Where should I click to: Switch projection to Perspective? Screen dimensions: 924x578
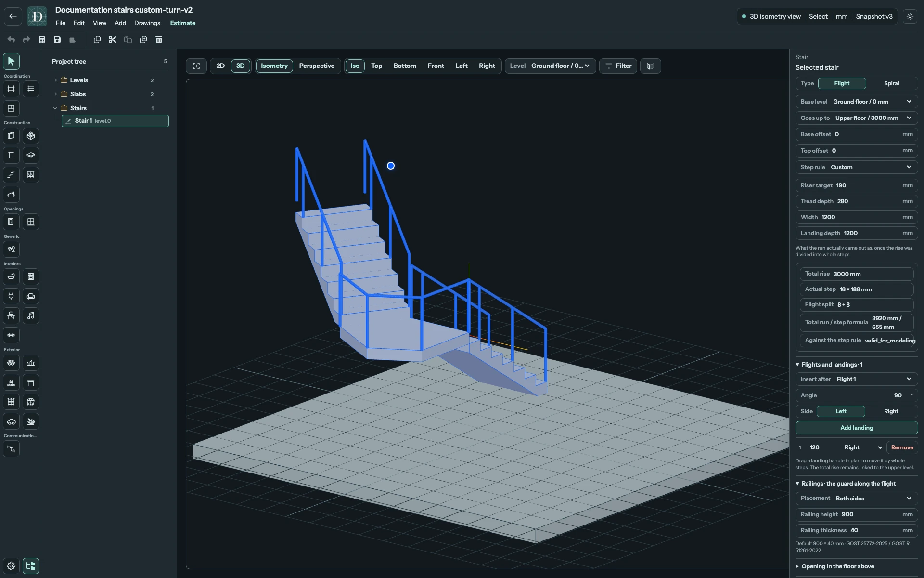[317, 66]
